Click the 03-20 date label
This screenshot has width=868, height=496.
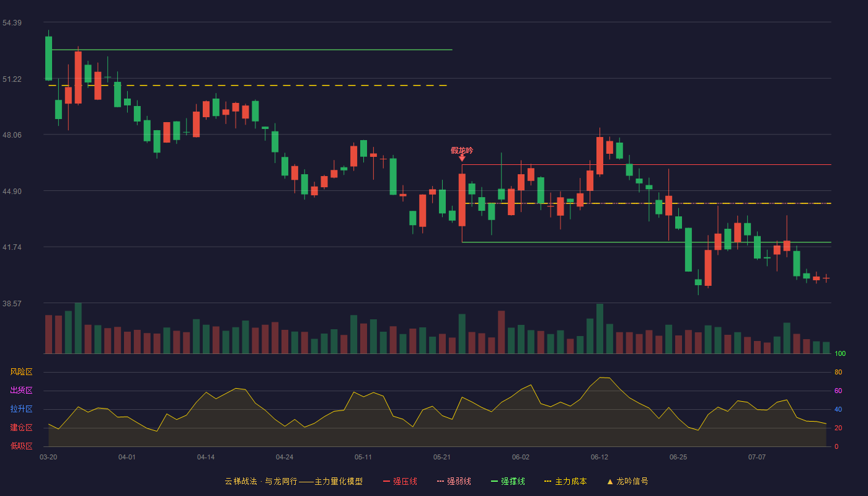tap(48, 457)
